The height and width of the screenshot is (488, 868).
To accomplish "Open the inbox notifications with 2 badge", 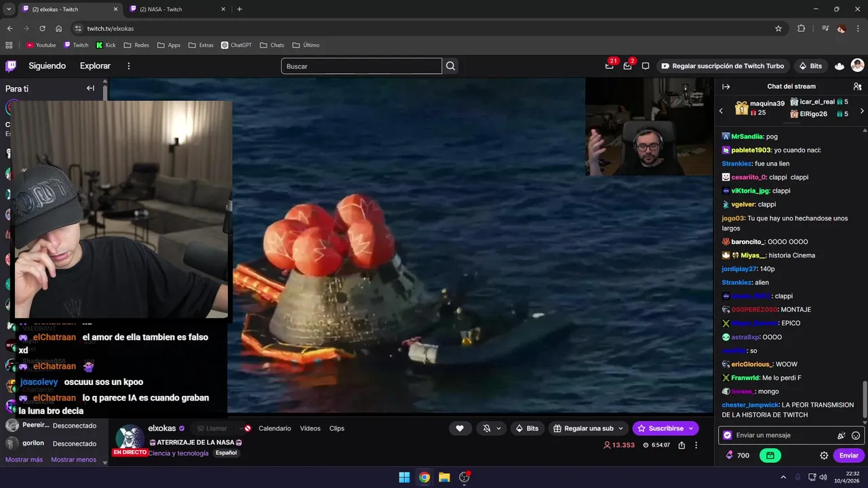I will pos(628,66).
